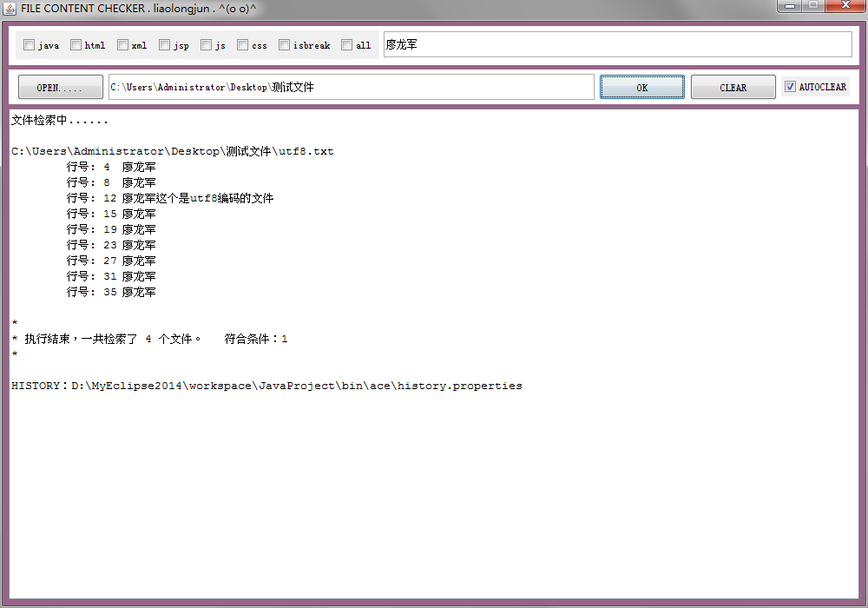
Task: Select result line 行号: 27
Action: [111, 261]
